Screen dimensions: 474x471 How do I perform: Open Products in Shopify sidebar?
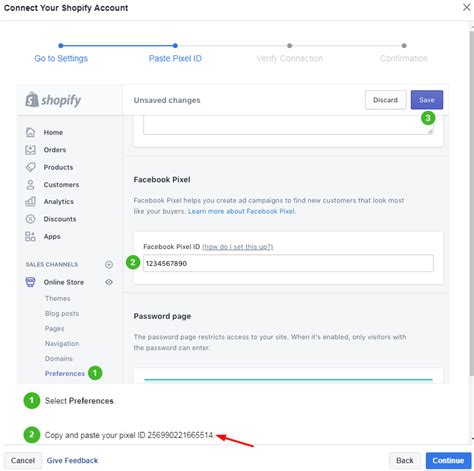58,167
